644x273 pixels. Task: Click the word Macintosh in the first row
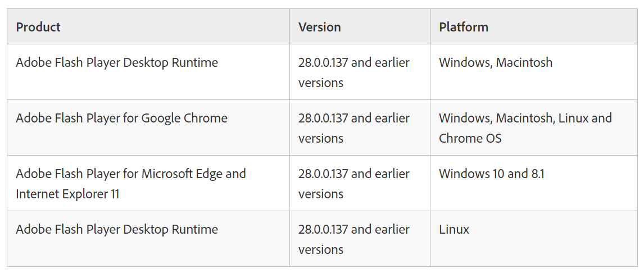(x=524, y=63)
